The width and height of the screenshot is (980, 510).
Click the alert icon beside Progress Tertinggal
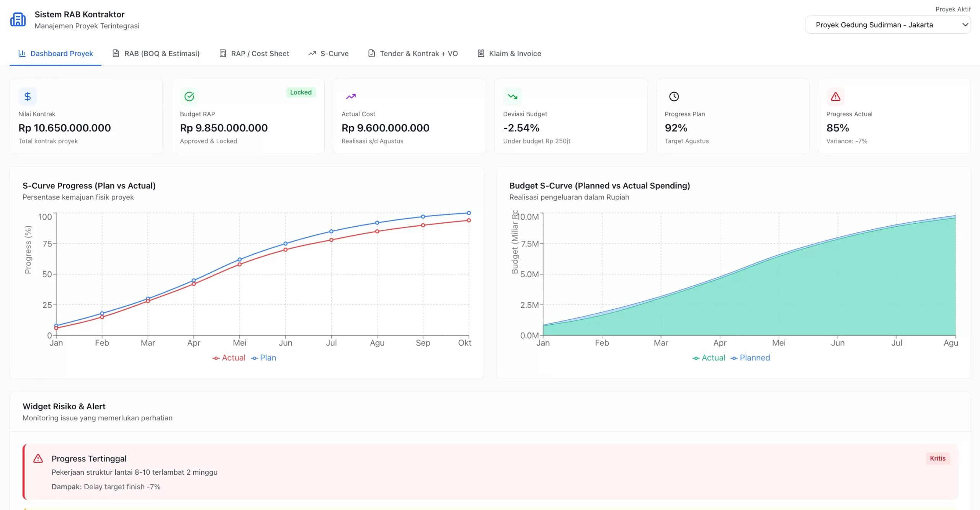coord(38,458)
